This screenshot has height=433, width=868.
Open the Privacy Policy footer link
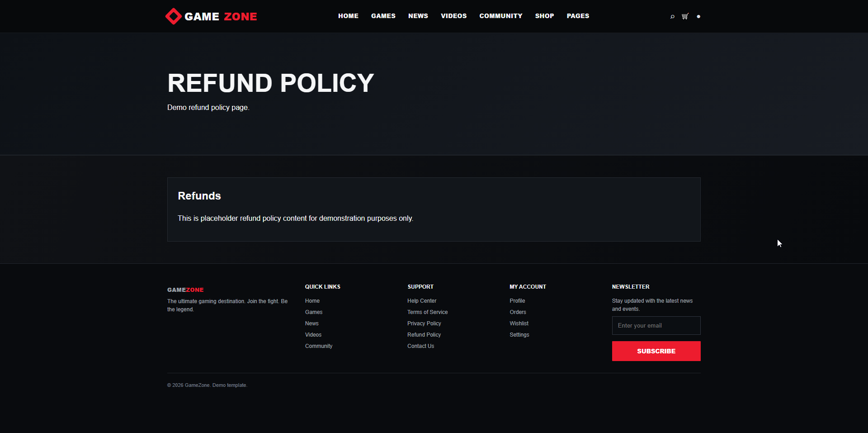[424, 324]
